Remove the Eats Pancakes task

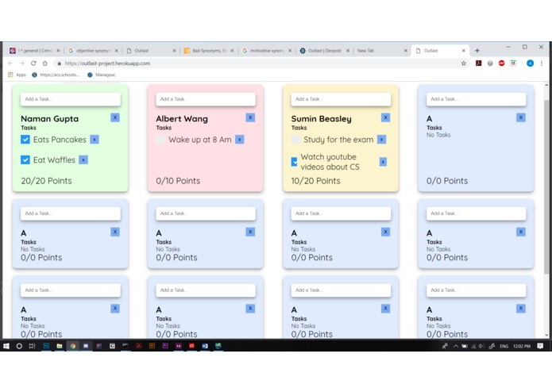(x=95, y=140)
